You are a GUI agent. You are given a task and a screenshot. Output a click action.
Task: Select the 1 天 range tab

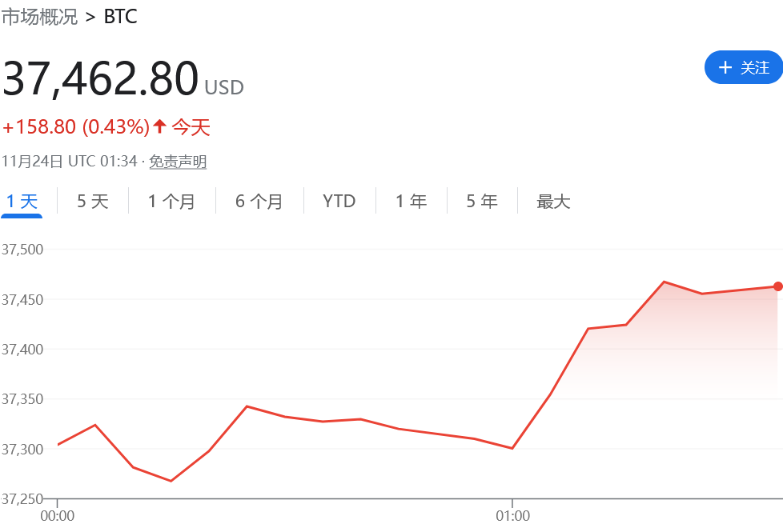pyautogui.click(x=22, y=202)
